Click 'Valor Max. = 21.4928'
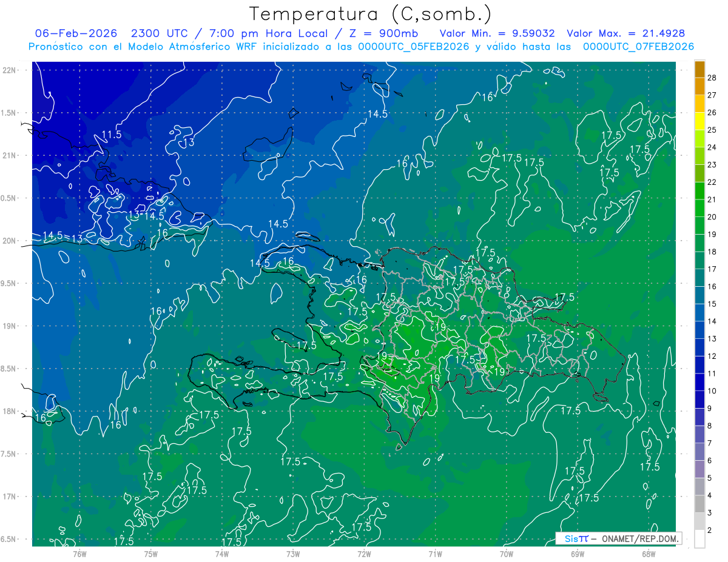This screenshot has height=562, width=728. [626, 33]
